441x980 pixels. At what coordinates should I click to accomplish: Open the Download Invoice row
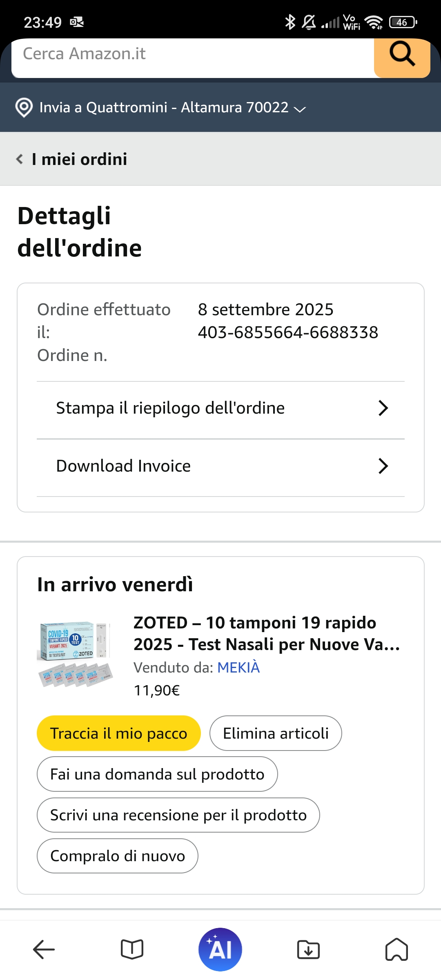pyautogui.click(x=220, y=466)
